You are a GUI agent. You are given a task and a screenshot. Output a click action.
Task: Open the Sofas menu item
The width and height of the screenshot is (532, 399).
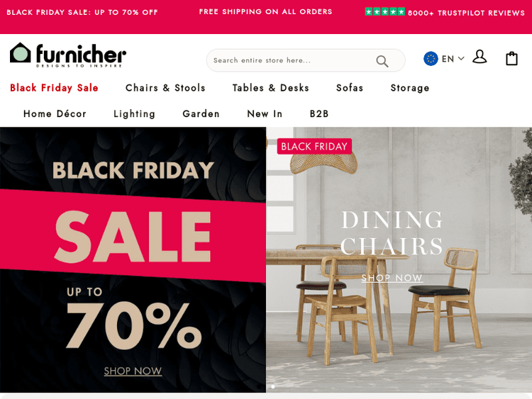coord(350,88)
